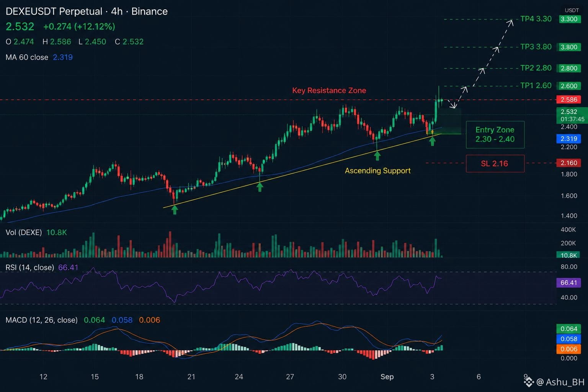The image size is (588, 392).
Task: Click the red 2.160 price axis tag
Action: point(569,163)
